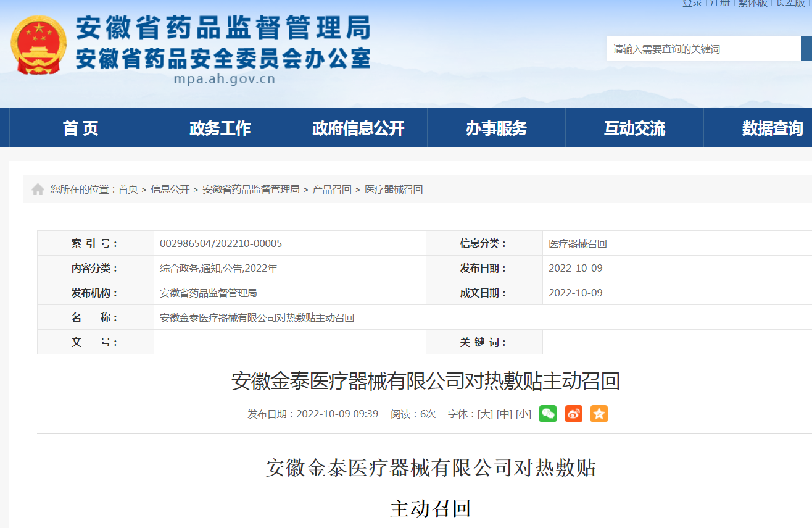Click 索引号 label cell
This screenshot has width=812, height=528.
(x=96, y=243)
